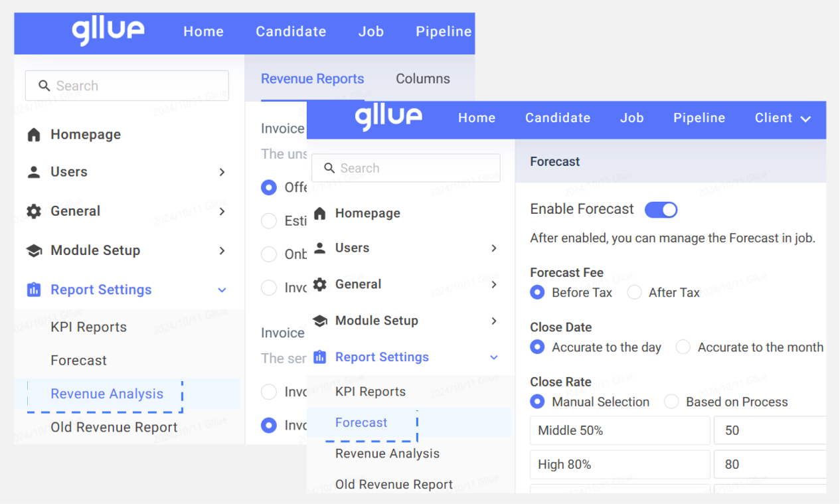Turn off the Enable Forecast switch
This screenshot has height=504, width=840.
pos(661,210)
